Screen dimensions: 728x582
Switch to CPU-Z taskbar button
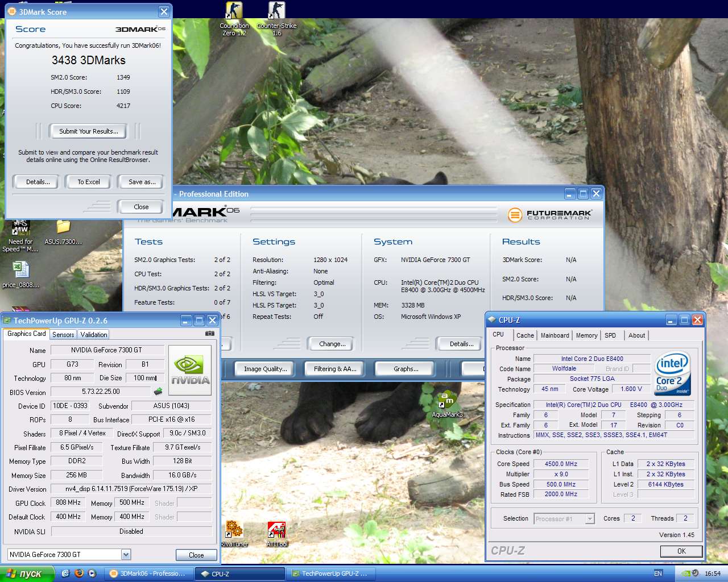[x=239, y=574]
